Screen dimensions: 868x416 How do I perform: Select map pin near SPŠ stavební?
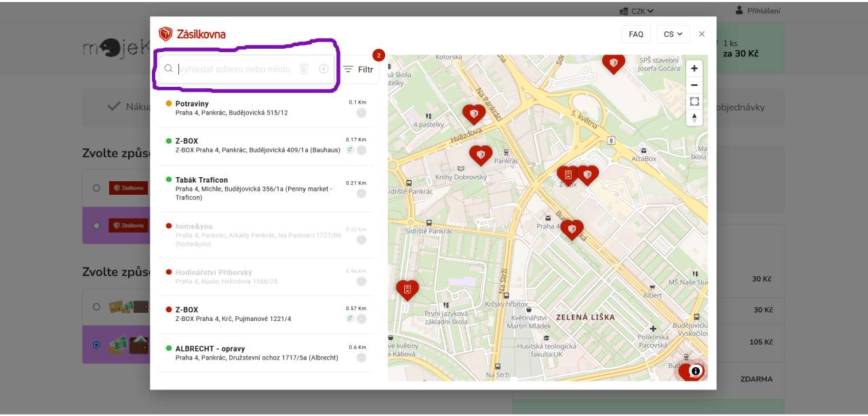(x=613, y=63)
